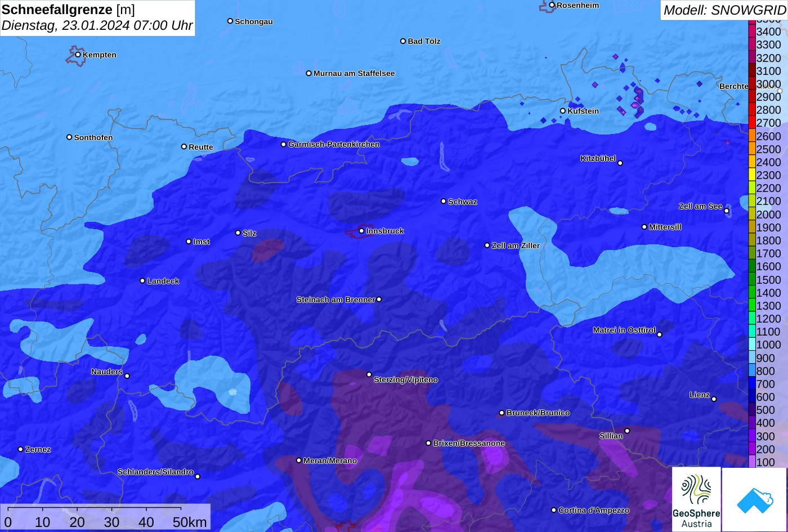Screen dimensions: 788x532
Task: Click the 'Meran/Merano' label
Action: pyautogui.click(x=330, y=461)
